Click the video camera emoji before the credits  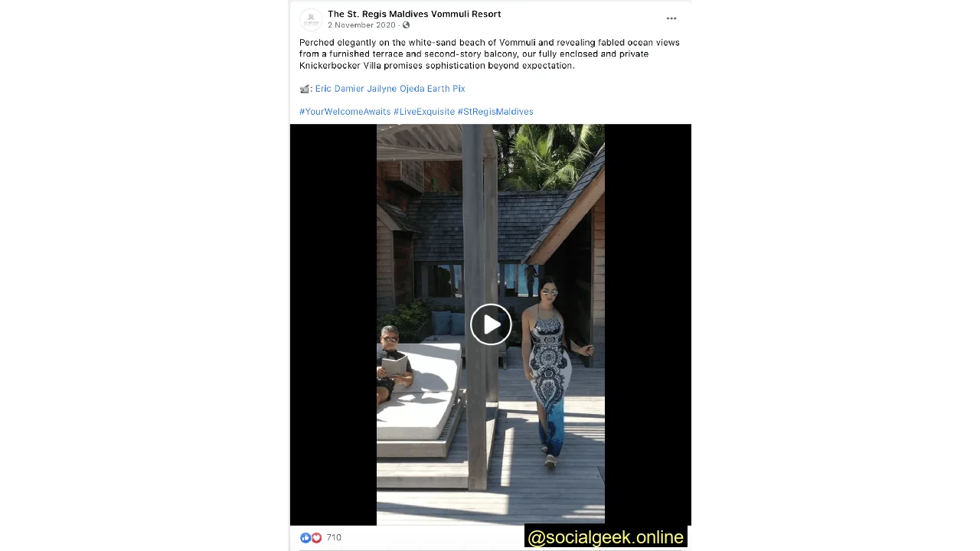click(x=305, y=89)
